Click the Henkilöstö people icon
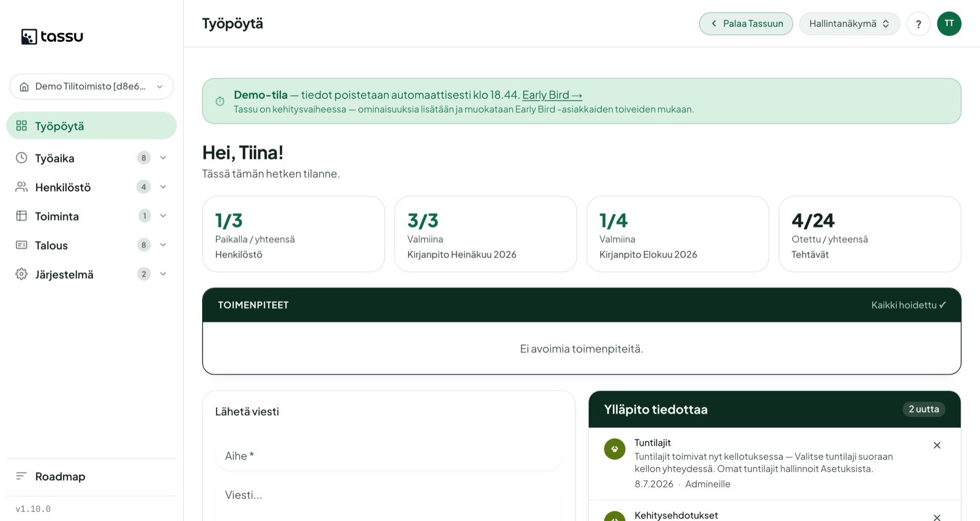 21,187
